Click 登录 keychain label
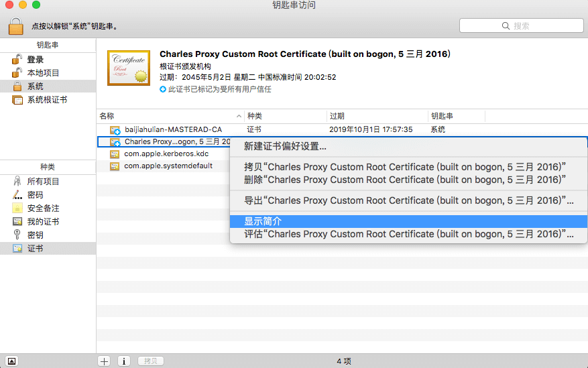 point(36,59)
